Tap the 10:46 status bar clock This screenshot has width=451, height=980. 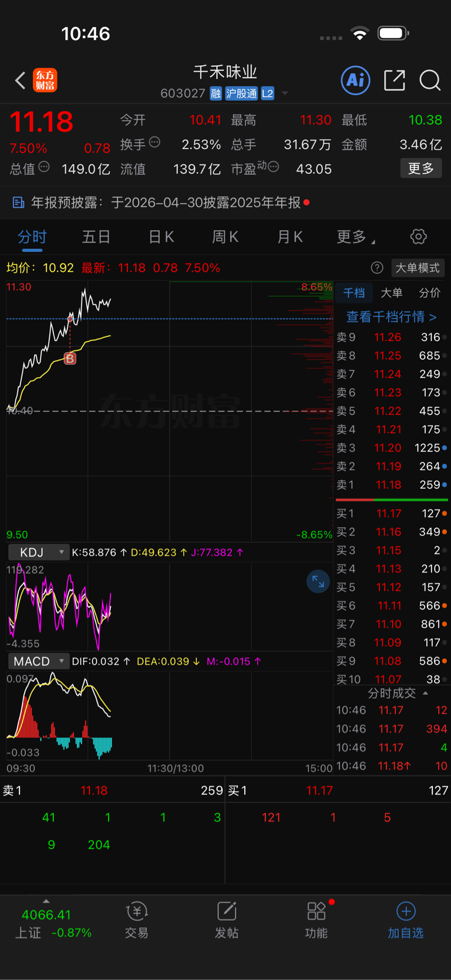click(x=86, y=33)
